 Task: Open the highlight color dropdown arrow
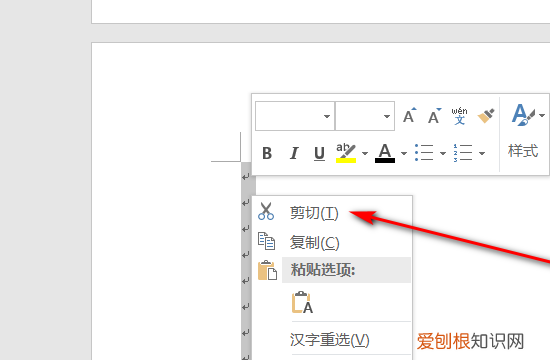click(365, 153)
